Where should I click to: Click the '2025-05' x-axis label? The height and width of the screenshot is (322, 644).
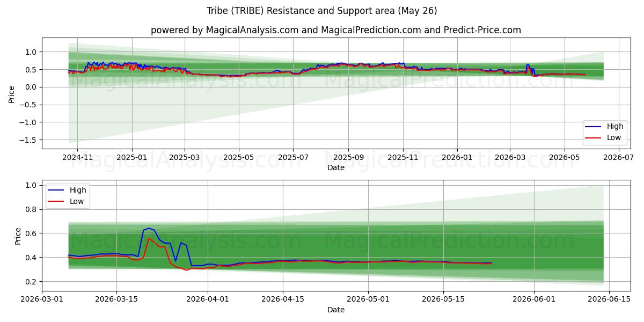(239, 158)
